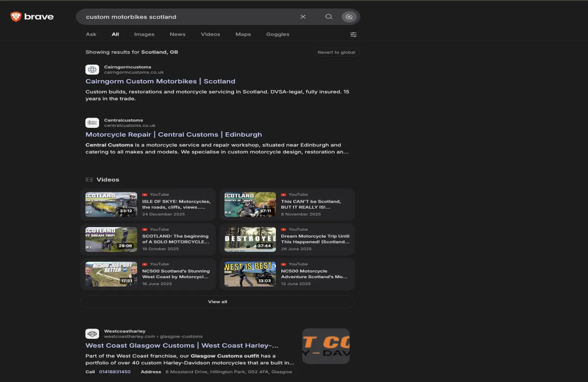Open the West Is Best 13:03 thumbnail
588x382 pixels.
pyautogui.click(x=250, y=274)
